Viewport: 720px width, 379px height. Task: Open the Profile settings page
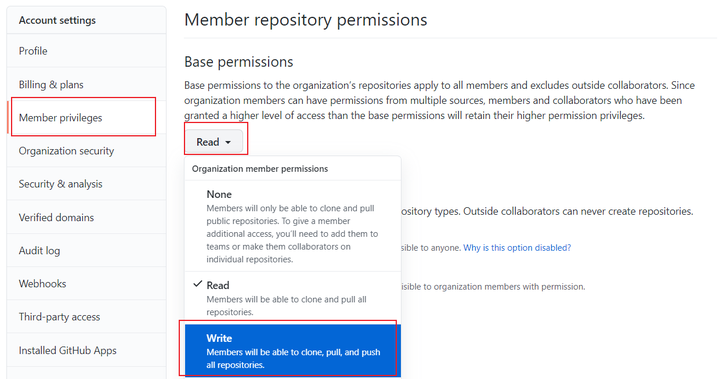click(86, 51)
